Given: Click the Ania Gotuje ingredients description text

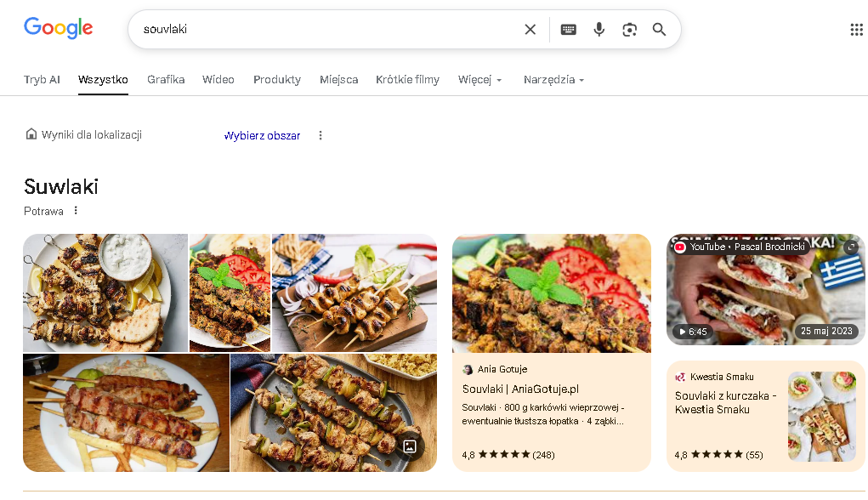Looking at the screenshot, I should point(543,414).
